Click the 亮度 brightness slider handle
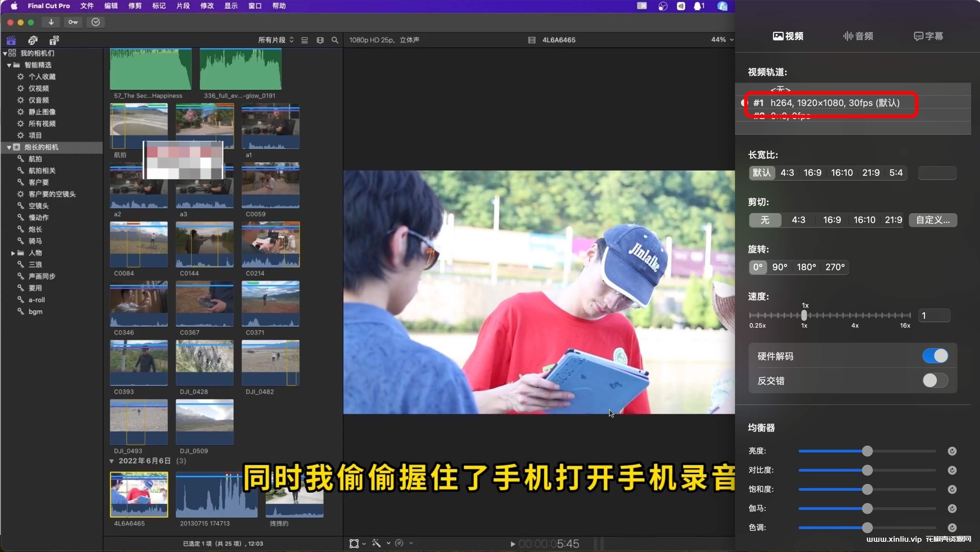Image resolution: width=980 pixels, height=552 pixels. 867,451
